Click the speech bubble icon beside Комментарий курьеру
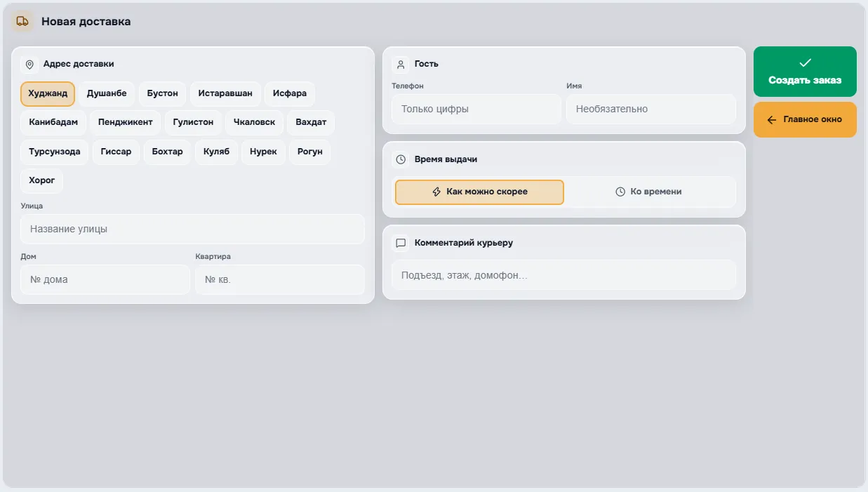The height and width of the screenshot is (492, 868). pos(401,244)
